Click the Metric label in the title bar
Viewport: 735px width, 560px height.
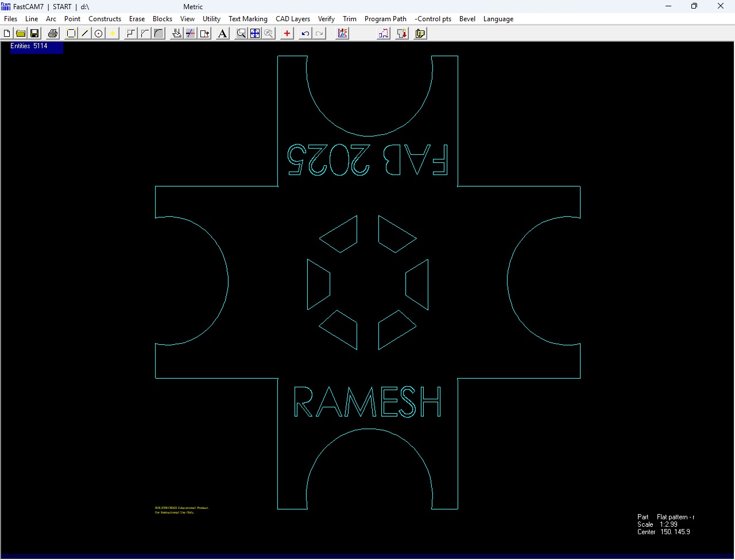[x=193, y=7]
